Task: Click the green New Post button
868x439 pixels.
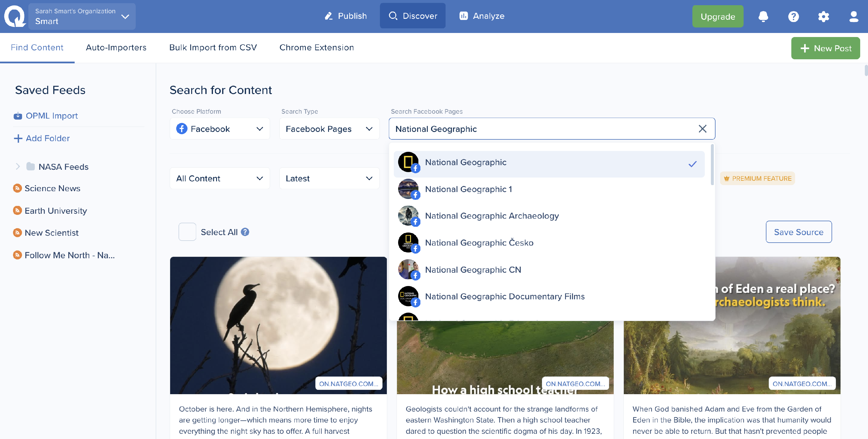Action: (825, 48)
